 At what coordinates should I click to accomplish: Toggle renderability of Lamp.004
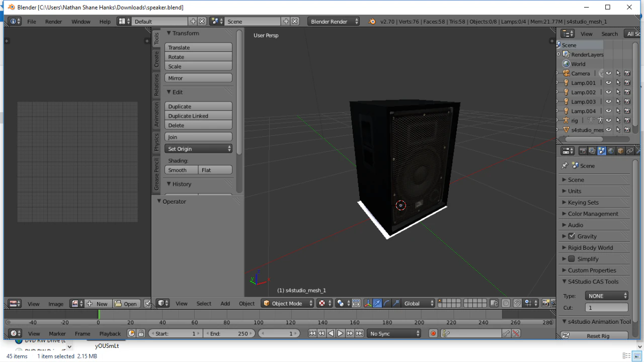(x=627, y=111)
